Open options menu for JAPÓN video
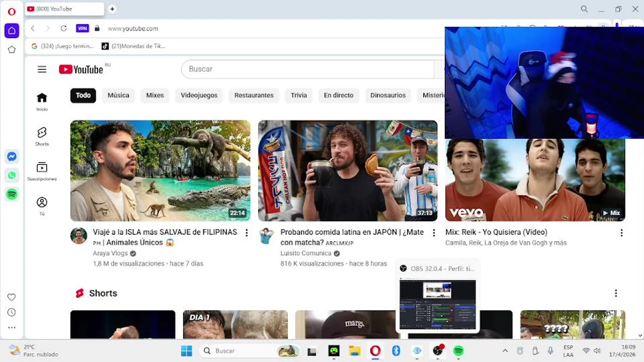The width and height of the screenshot is (644, 362). click(434, 233)
